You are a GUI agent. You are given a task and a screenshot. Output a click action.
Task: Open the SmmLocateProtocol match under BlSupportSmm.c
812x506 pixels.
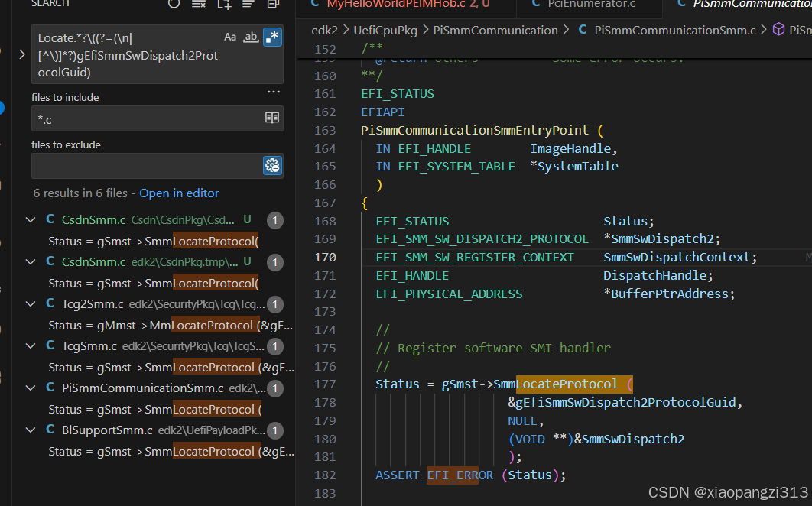(x=171, y=452)
